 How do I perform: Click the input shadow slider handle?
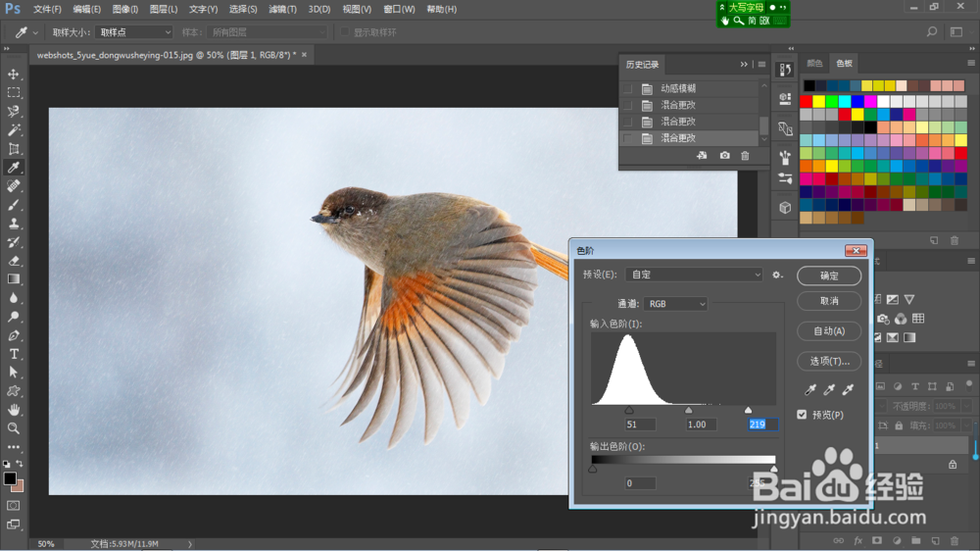629,410
